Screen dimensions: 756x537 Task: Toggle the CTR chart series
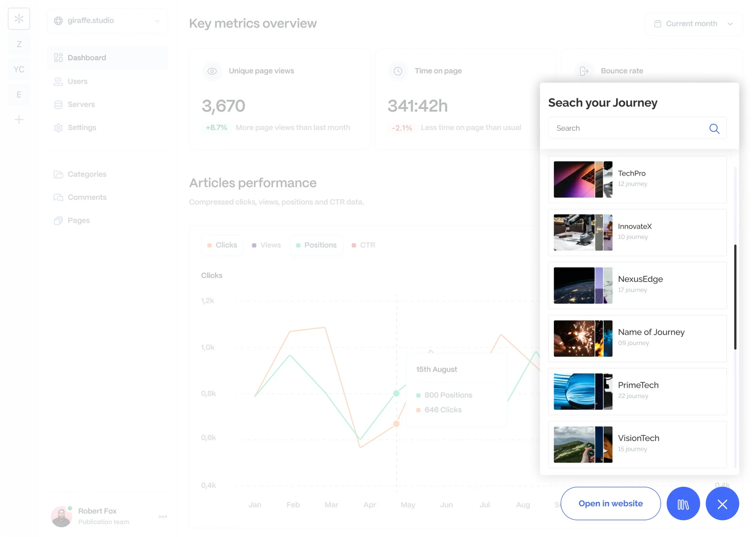(363, 245)
